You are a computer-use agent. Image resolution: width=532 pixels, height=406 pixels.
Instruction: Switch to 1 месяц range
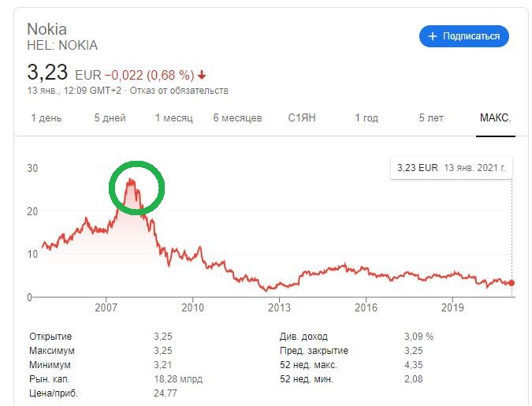coord(173,118)
